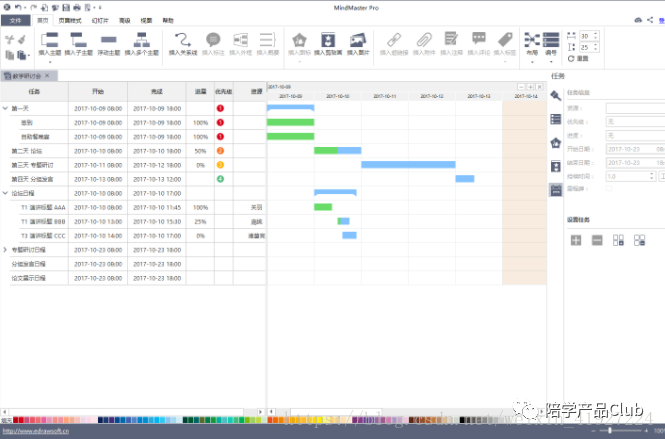
Task: Click the Insert Topic (插入主题) icon
Action: (x=50, y=40)
